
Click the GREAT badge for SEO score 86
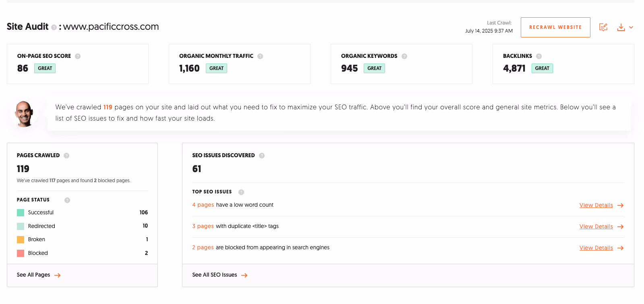45,68
